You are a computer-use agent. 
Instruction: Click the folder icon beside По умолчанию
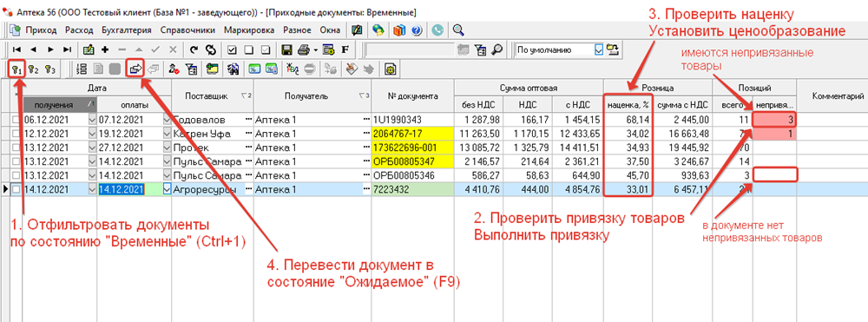(x=612, y=49)
